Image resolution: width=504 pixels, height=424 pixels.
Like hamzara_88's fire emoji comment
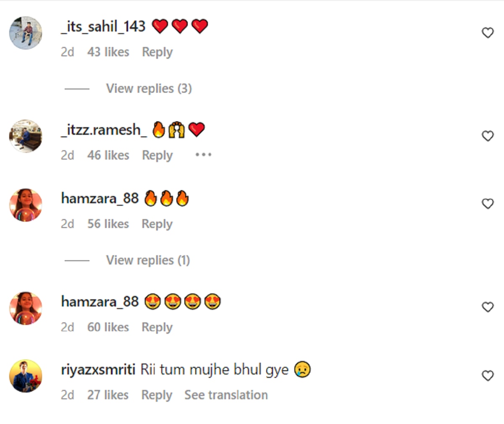tap(488, 204)
